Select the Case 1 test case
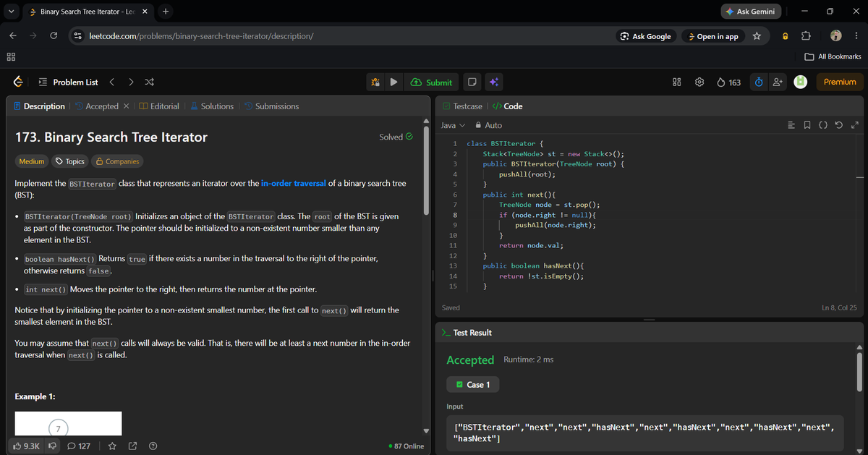Viewport: 868px width, 455px height. coord(473,385)
